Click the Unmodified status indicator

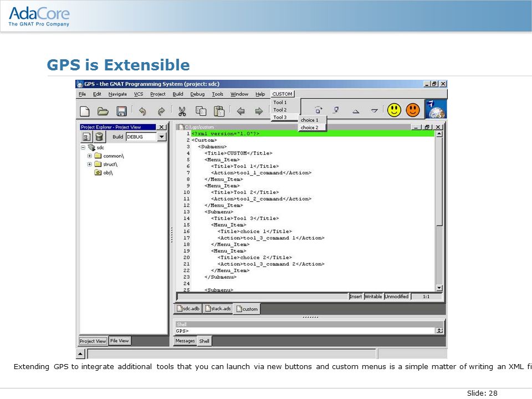pos(397,296)
